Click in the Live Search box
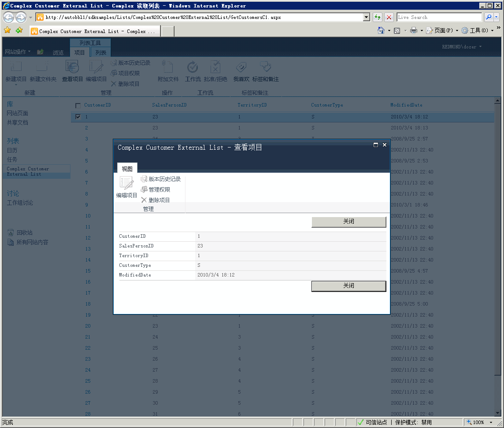Viewport: 504px width, 428px height. [439, 17]
